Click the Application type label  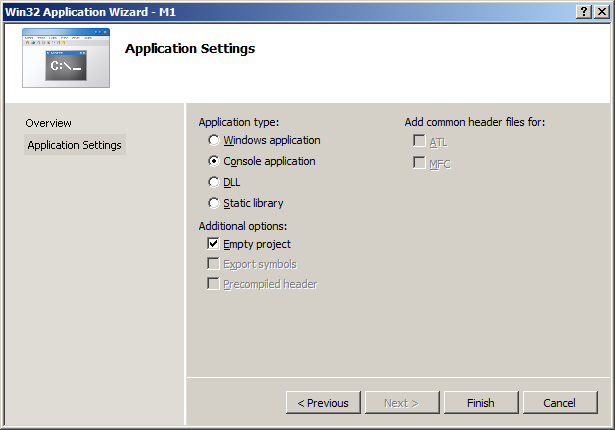(x=239, y=122)
